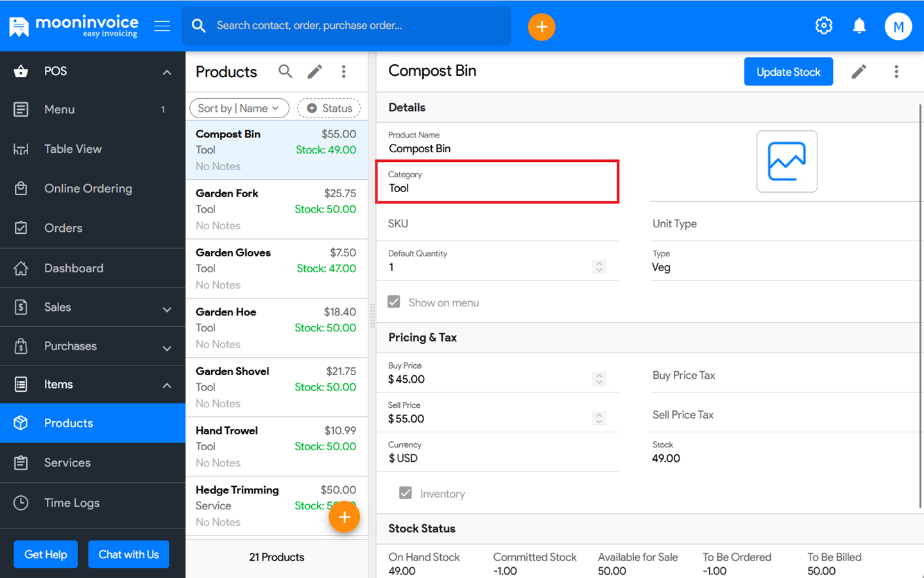Image resolution: width=924 pixels, height=578 pixels.
Task: Search products with magnifier icon
Action: pos(286,71)
